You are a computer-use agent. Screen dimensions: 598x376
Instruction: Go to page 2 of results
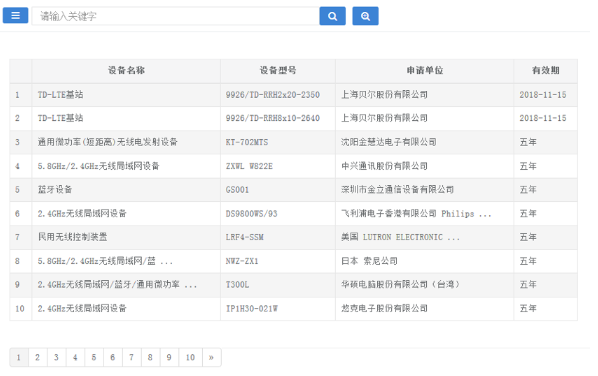pyautogui.click(x=37, y=357)
